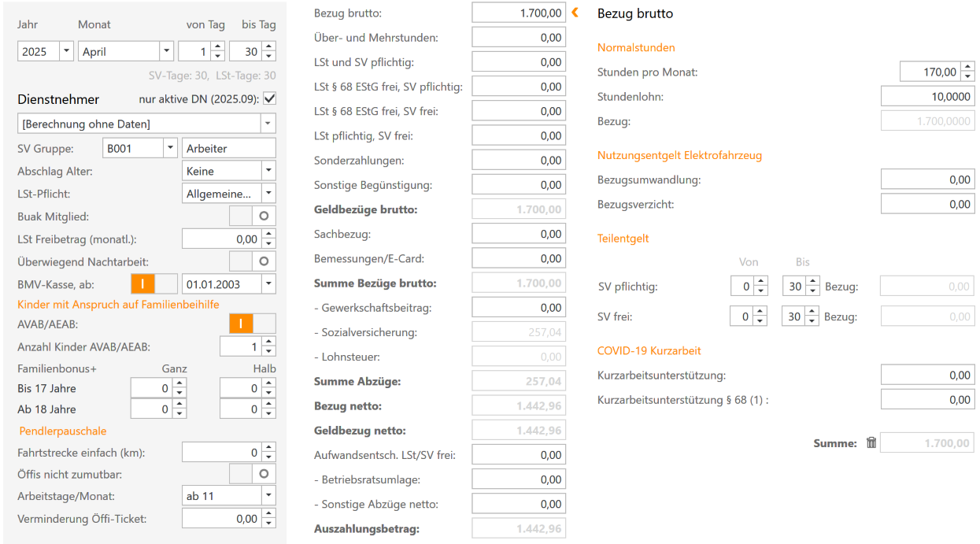Image resolution: width=980 pixels, height=544 pixels.
Task: Open the Jahr dropdown showing 2025
Action: (66, 50)
